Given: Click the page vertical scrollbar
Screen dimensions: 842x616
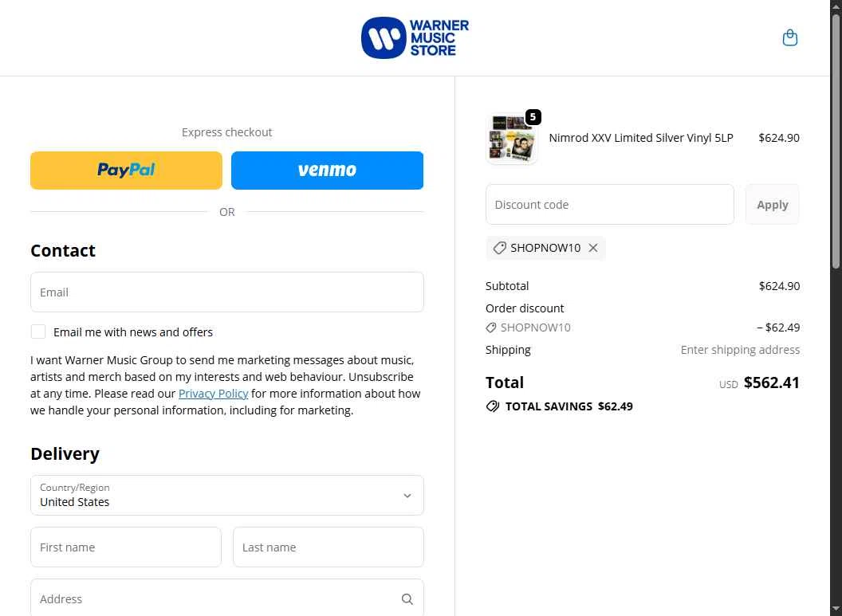Looking at the screenshot, I should 836,142.
